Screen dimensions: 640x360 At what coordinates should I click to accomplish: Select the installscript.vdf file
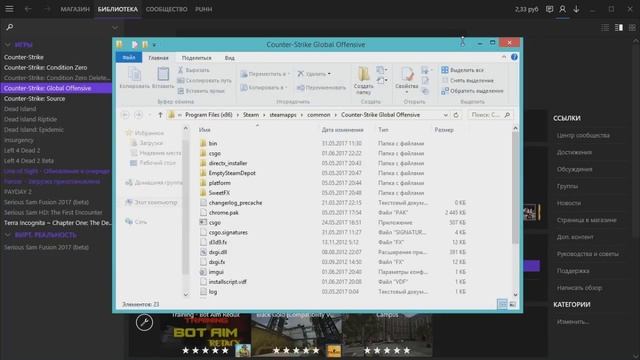[227, 282]
